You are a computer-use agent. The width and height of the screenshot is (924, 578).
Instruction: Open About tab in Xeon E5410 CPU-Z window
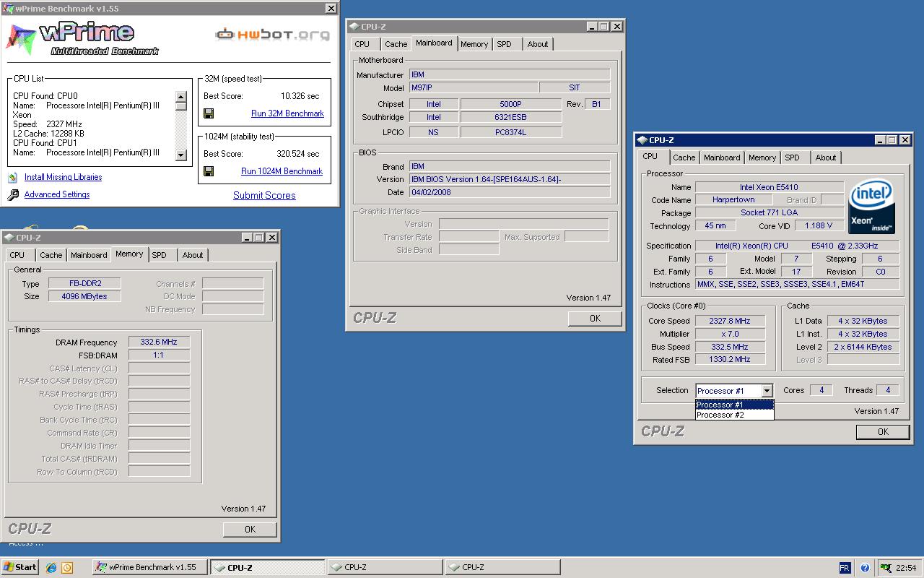[x=826, y=158]
